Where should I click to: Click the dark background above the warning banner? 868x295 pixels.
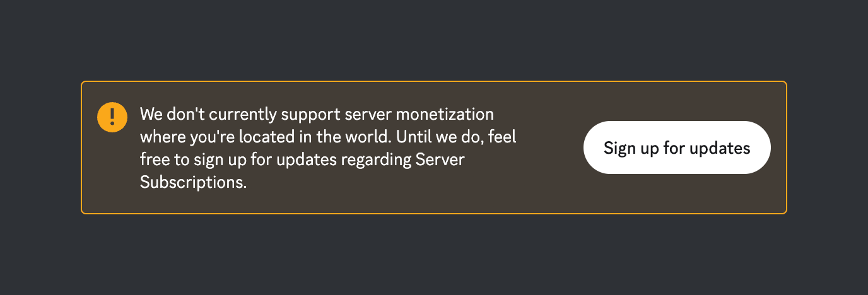click(434, 39)
